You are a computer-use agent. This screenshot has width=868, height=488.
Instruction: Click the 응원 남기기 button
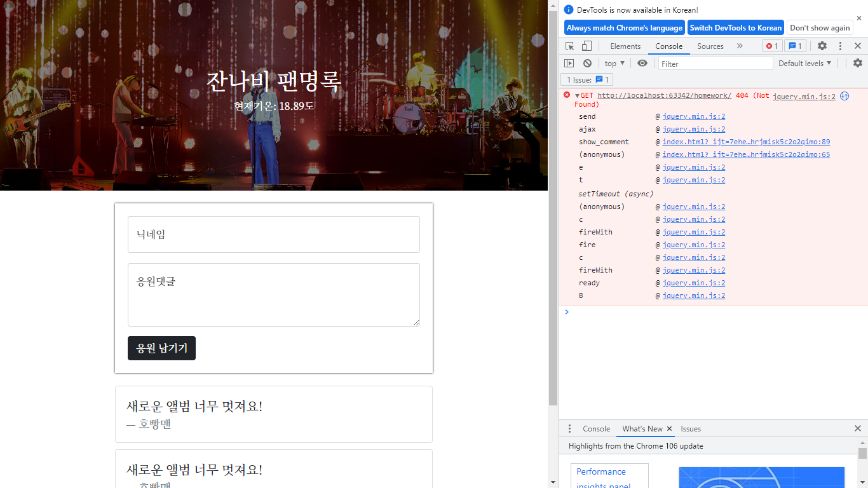161,348
